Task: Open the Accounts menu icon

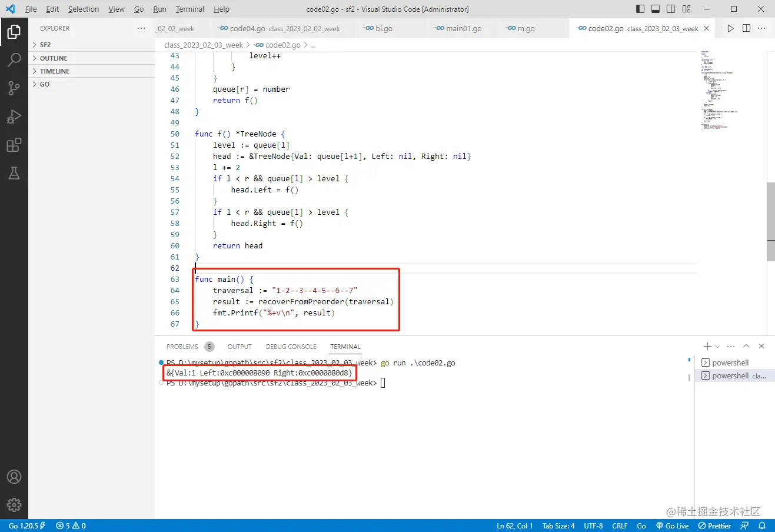Action: click(14, 477)
